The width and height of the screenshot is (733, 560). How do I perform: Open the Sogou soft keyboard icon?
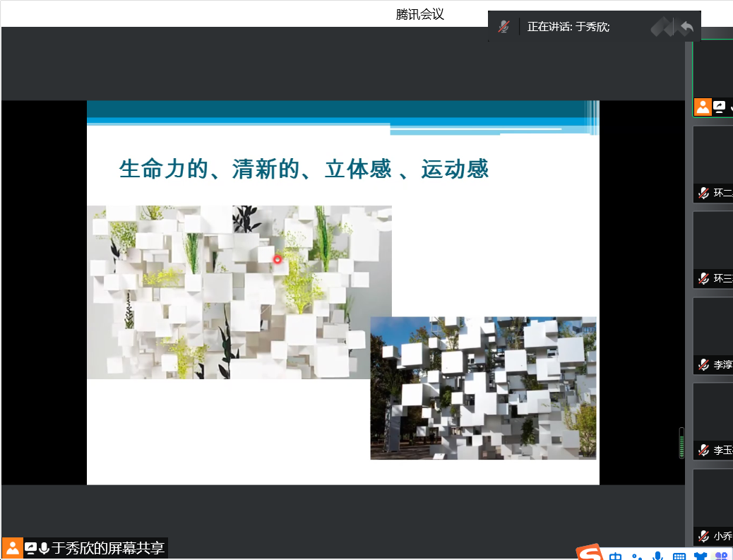click(679, 556)
